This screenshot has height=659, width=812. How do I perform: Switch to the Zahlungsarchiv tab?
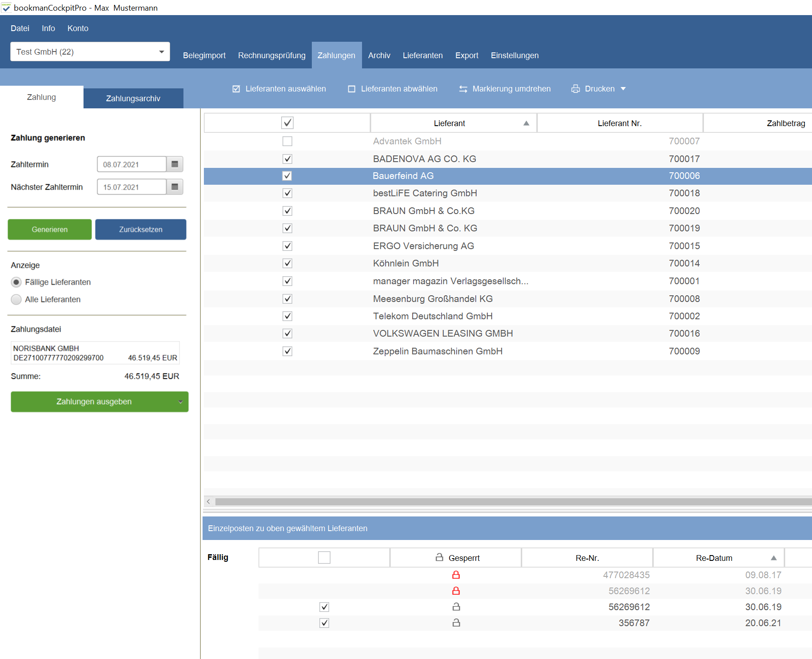pos(133,98)
